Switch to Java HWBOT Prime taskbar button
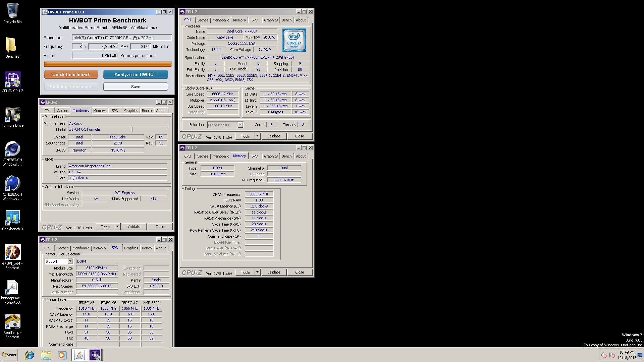This screenshot has height=362, width=644. pos(79,355)
